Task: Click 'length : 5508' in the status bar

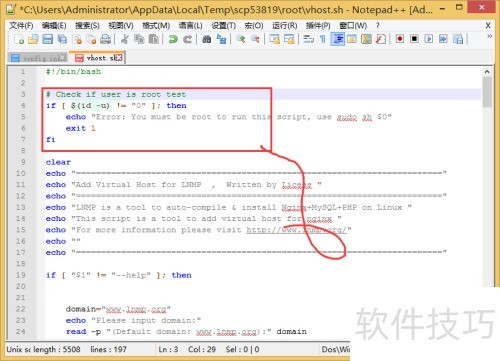Action: pyautogui.click(x=57, y=349)
